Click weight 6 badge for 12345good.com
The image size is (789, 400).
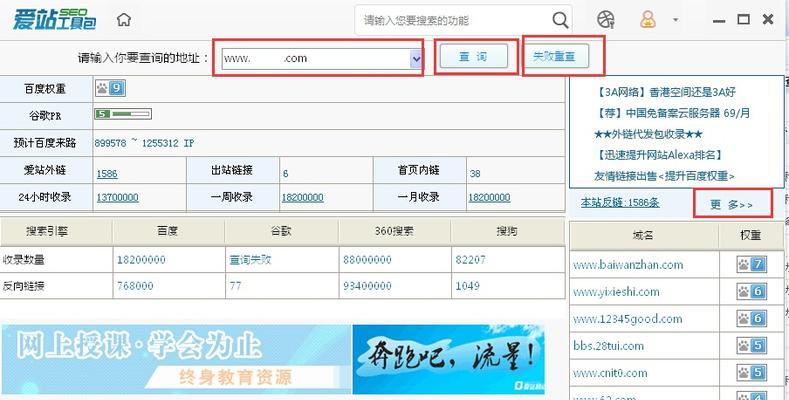752,318
